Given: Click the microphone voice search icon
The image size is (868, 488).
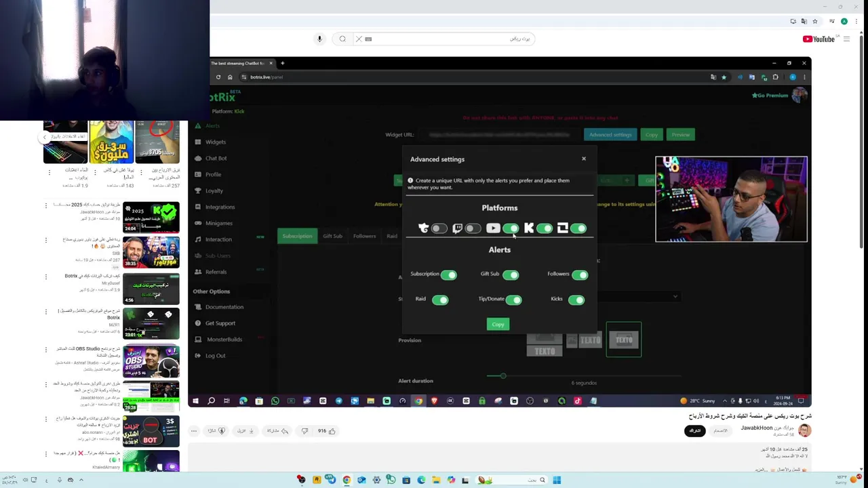Looking at the screenshot, I should click(x=319, y=39).
